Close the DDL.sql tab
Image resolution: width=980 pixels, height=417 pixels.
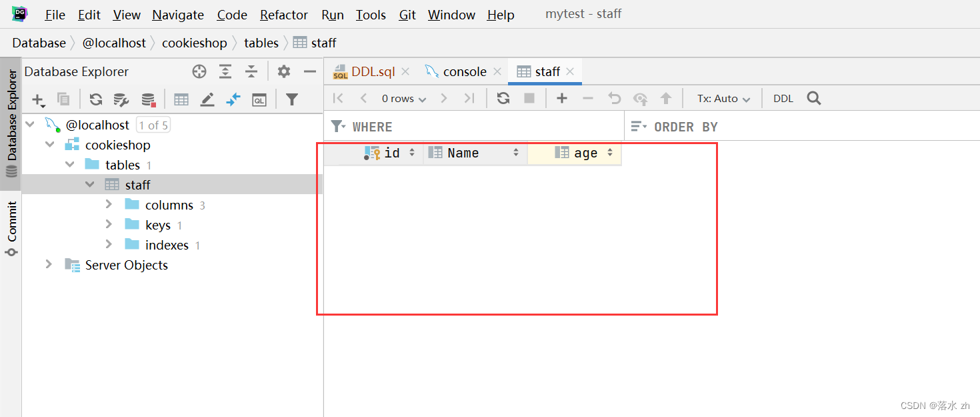click(405, 71)
